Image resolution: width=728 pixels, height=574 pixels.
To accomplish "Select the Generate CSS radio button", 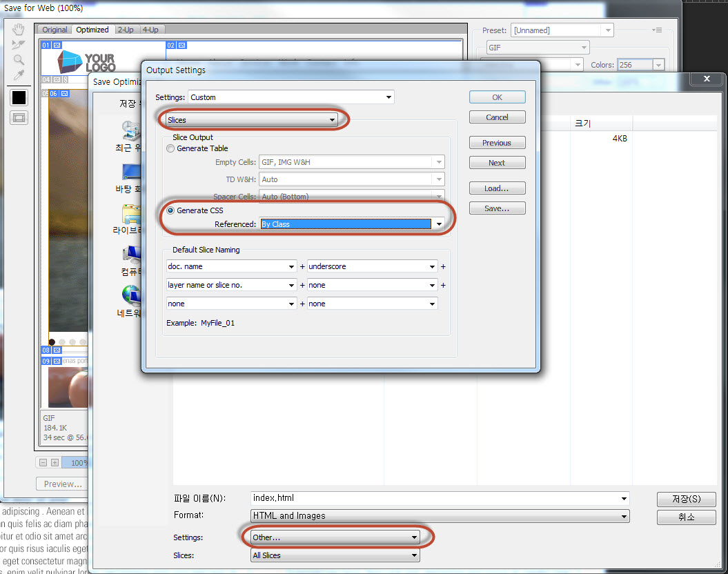I will (170, 210).
